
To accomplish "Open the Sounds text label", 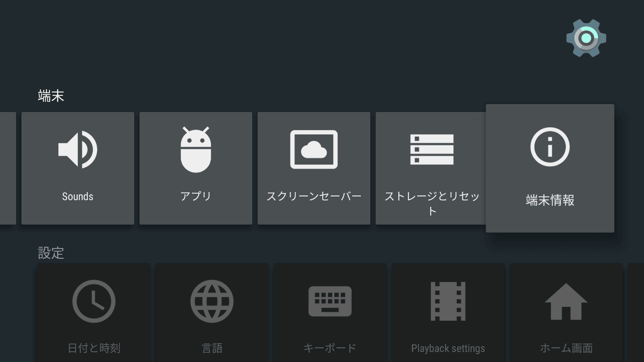I will pos(77,197).
